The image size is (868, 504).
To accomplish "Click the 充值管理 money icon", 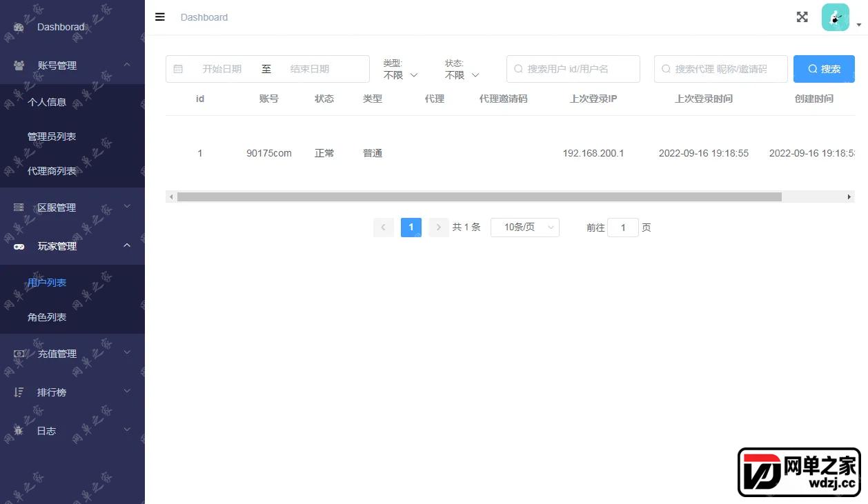I will click(x=19, y=354).
